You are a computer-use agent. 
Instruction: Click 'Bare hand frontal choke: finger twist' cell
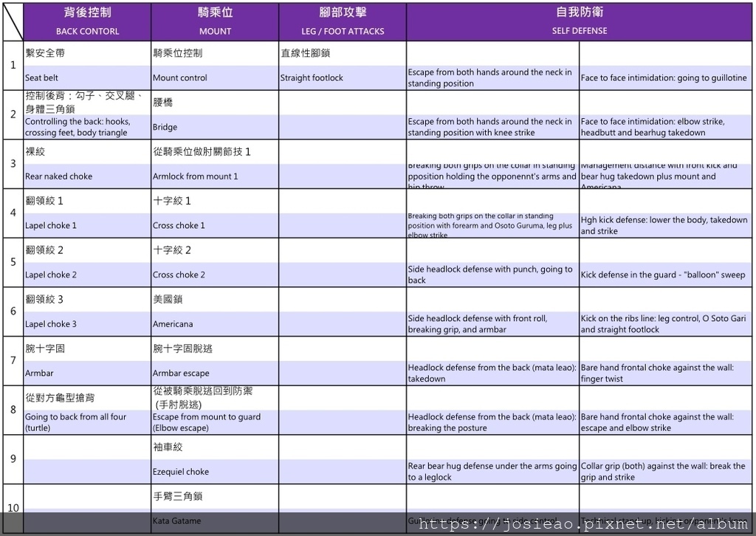click(x=665, y=373)
